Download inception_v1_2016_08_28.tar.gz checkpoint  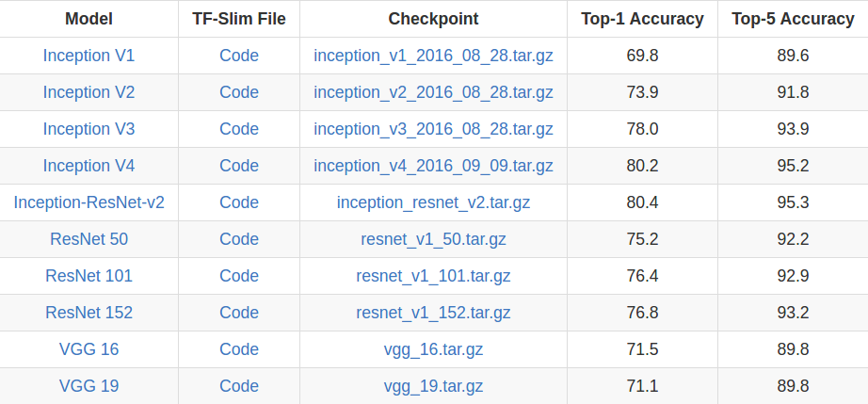click(x=433, y=56)
